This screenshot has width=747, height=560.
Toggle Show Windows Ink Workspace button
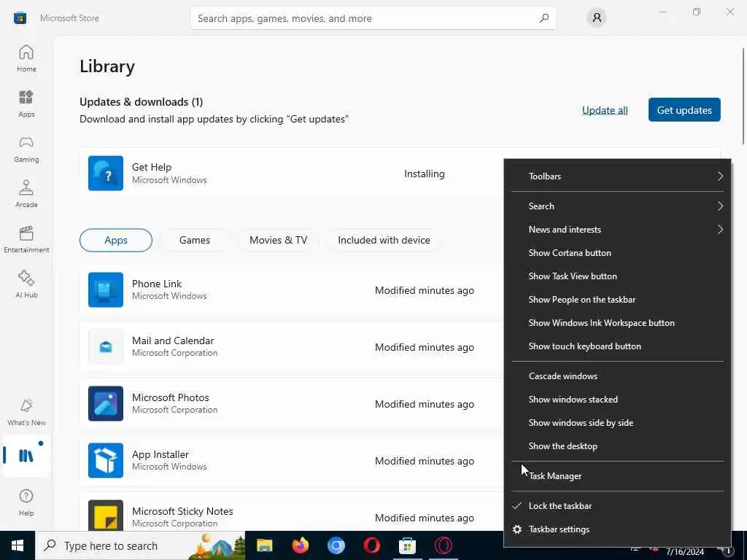(617, 323)
